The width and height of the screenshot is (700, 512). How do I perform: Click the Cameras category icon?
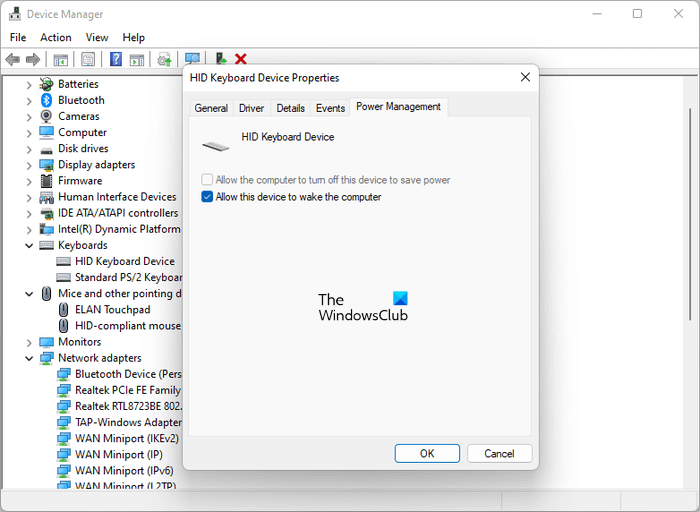[x=46, y=116]
